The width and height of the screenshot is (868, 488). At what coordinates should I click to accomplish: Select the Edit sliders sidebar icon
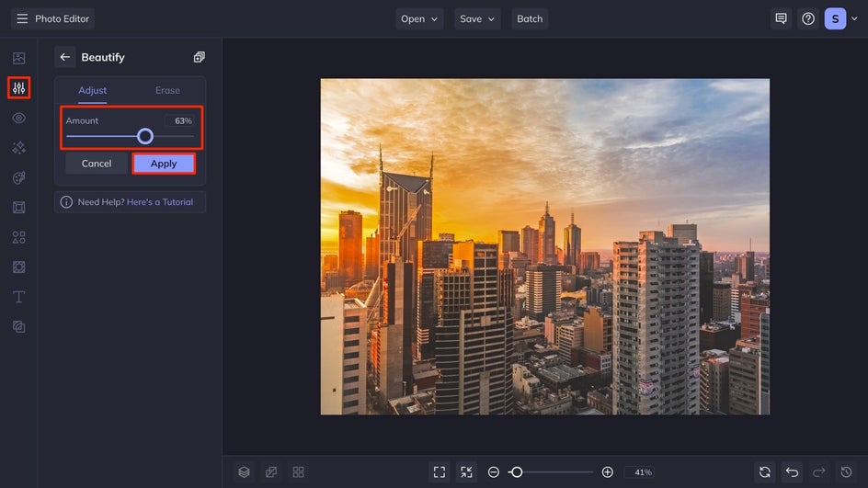18,88
